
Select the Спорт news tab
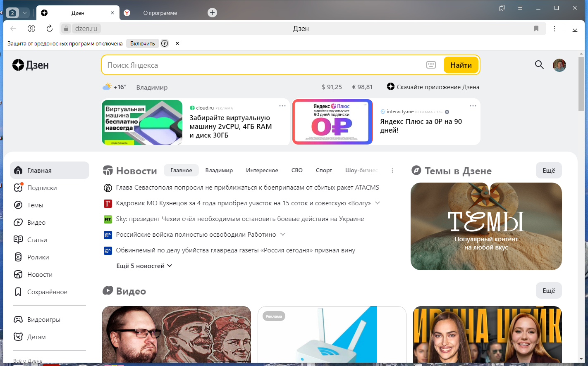click(324, 170)
